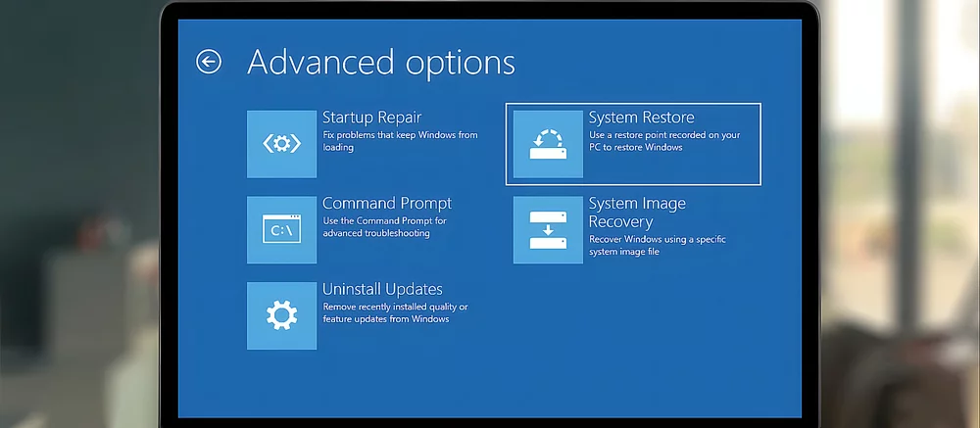Launch the Command Prompt title
The image size is (980, 428).
(387, 203)
